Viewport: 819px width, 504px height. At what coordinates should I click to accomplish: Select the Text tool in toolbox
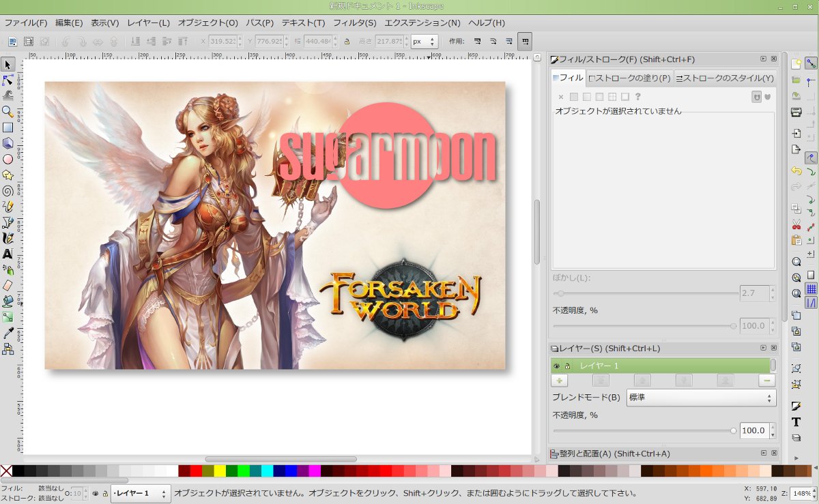(x=8, y=254)
